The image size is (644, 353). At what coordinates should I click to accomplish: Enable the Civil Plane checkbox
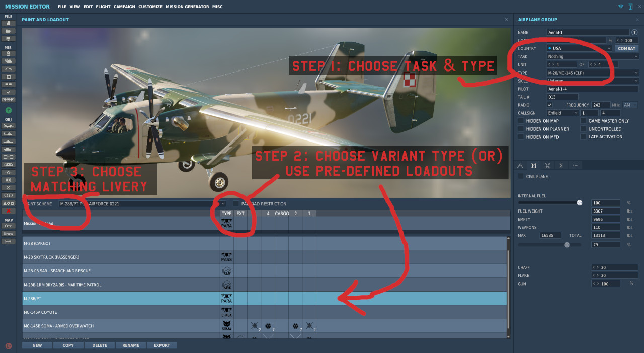pos(521,177)
